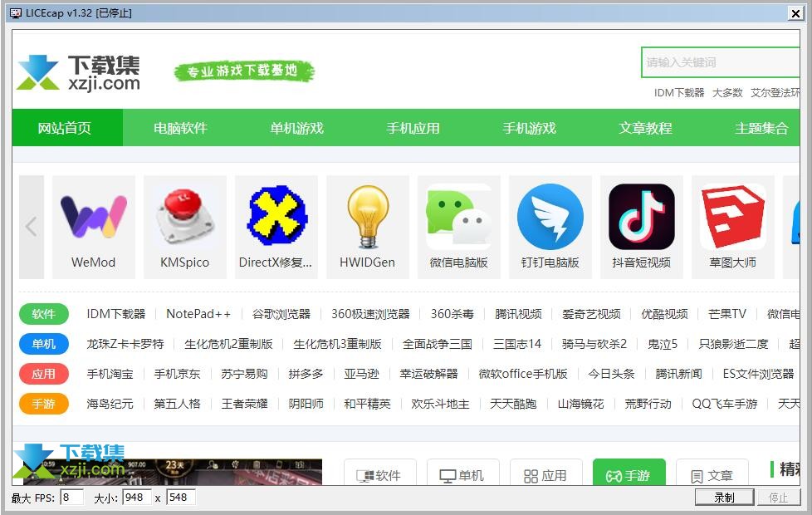Open the 360杀毒 software link
Screen dimensions: 812x515
(x=452, y=314)
